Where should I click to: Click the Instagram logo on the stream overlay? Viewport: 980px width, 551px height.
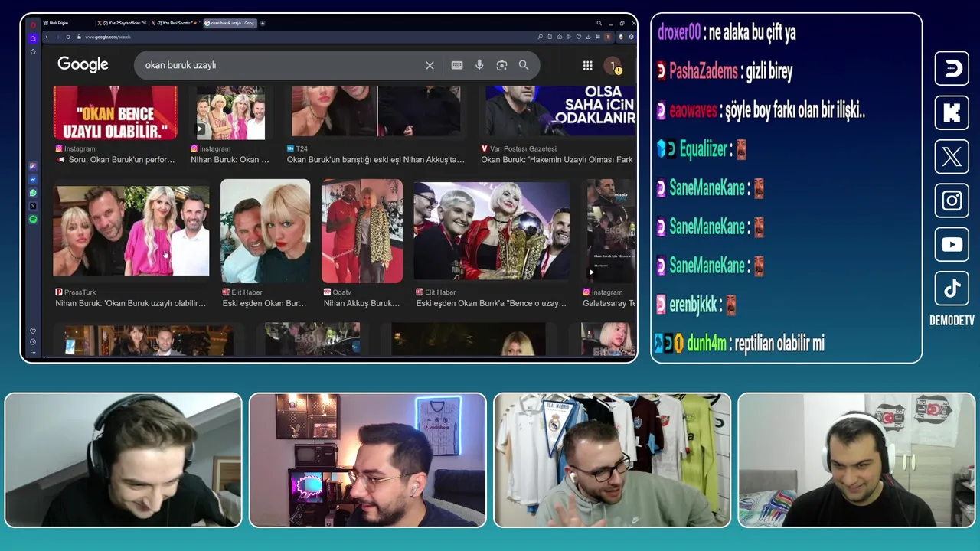pyautogui.click(x=952, y=201)
